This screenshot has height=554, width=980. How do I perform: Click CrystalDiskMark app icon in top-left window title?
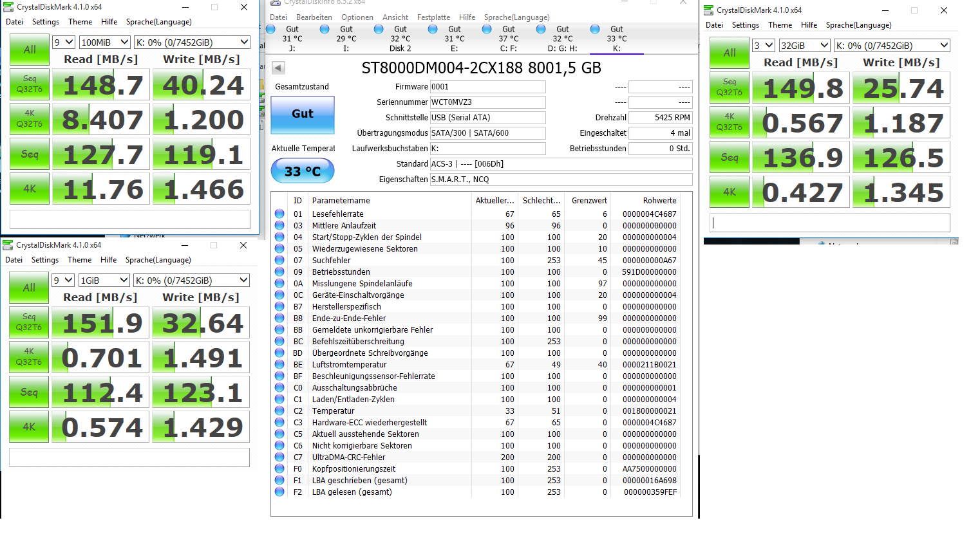[8, 7]
